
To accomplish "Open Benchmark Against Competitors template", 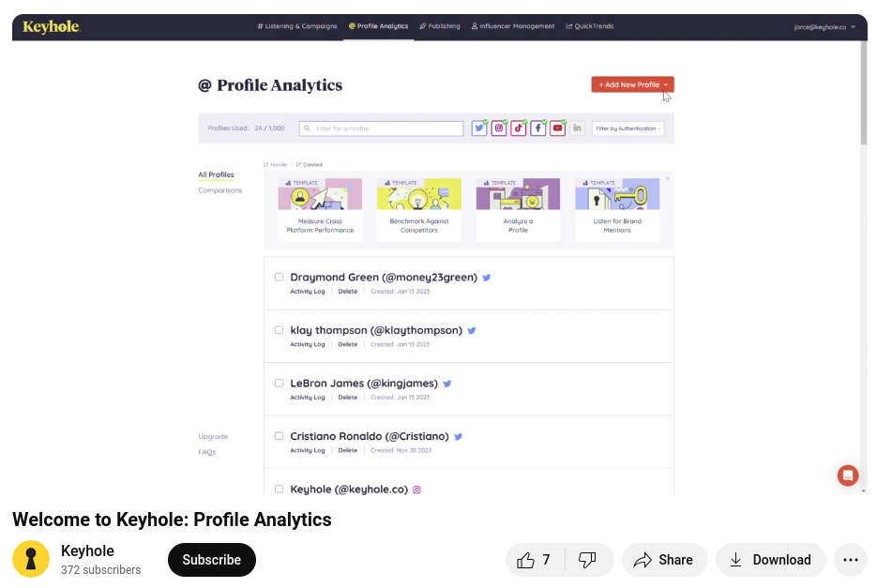I will pos(419,210).
